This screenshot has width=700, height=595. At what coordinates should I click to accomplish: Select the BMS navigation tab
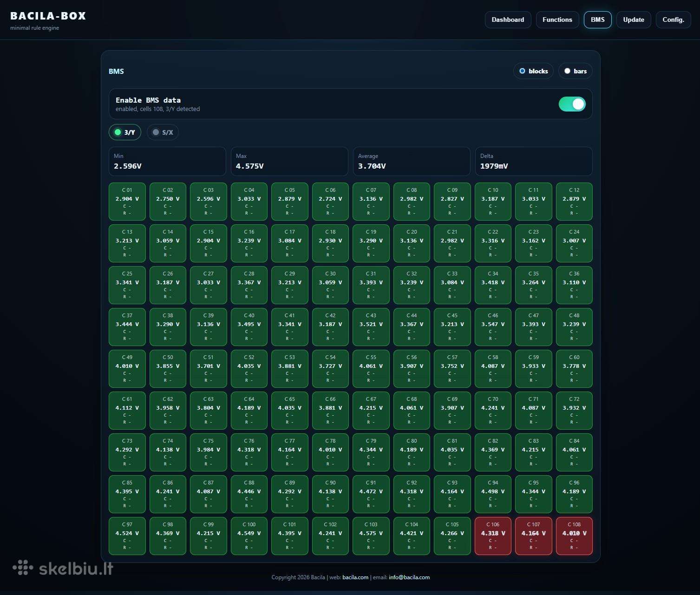[x=598, y=20]
